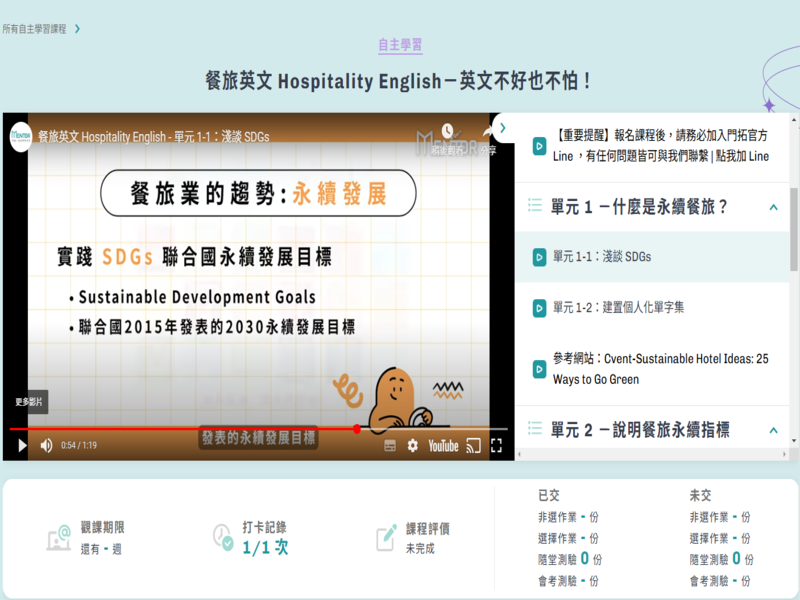Open lesson 單元 1-2：建置個人化單字集

point(617,307)
